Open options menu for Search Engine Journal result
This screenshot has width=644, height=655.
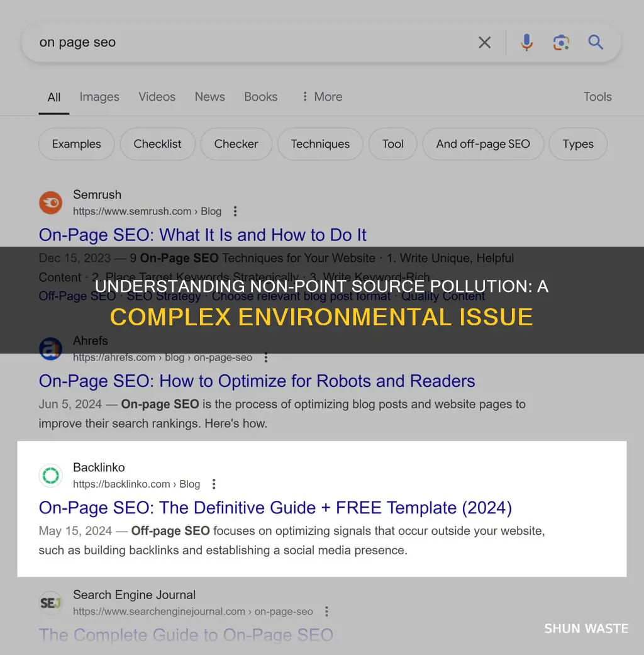[x=326, y=612]
